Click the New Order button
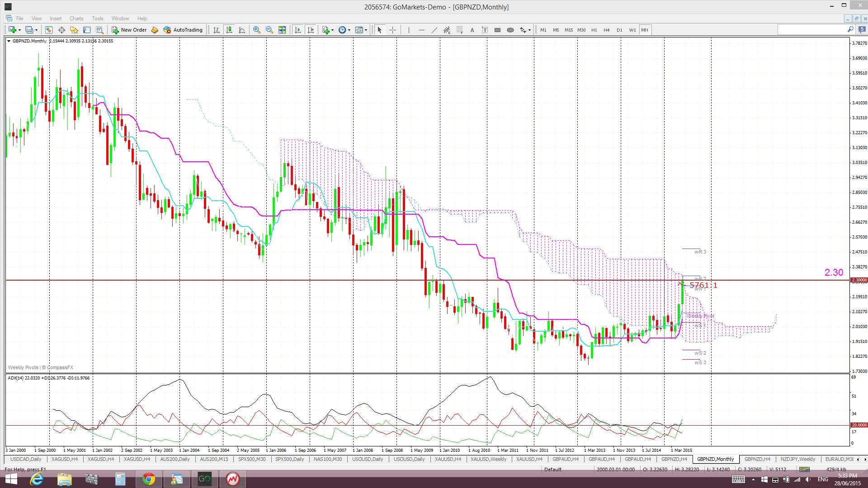Viewport: 868px width, 488px height. 129,30
